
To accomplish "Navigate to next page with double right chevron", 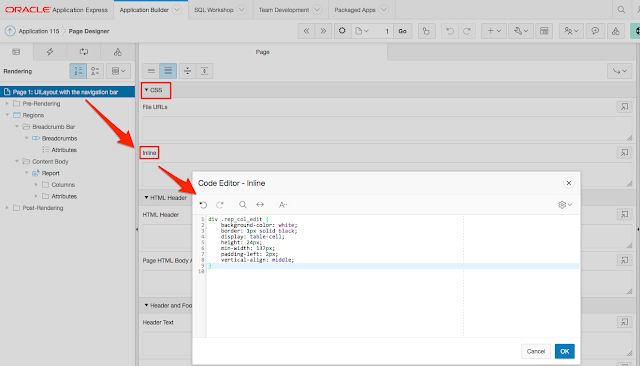I will (323, 31).
